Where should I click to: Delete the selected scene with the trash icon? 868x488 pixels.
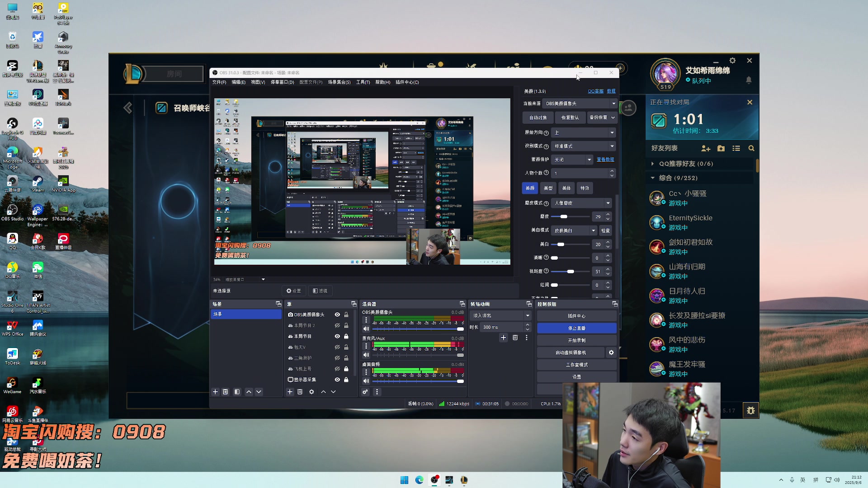[226, 392]
